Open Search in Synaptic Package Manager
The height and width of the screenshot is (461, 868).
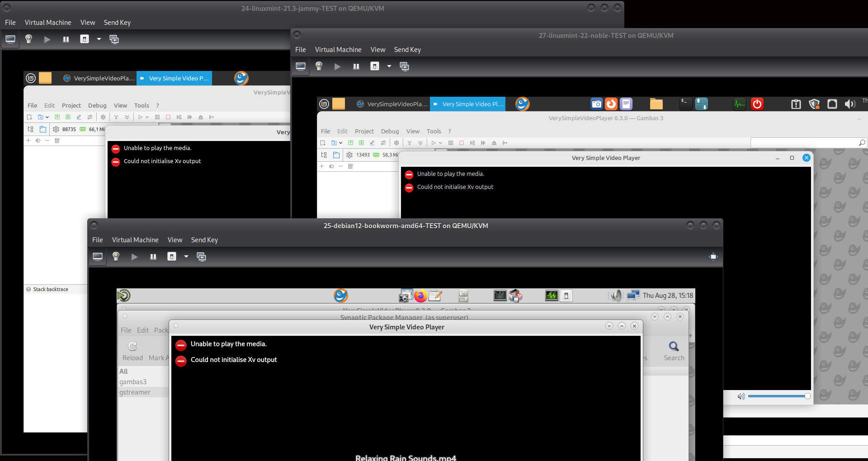click(x=674, y=352)
